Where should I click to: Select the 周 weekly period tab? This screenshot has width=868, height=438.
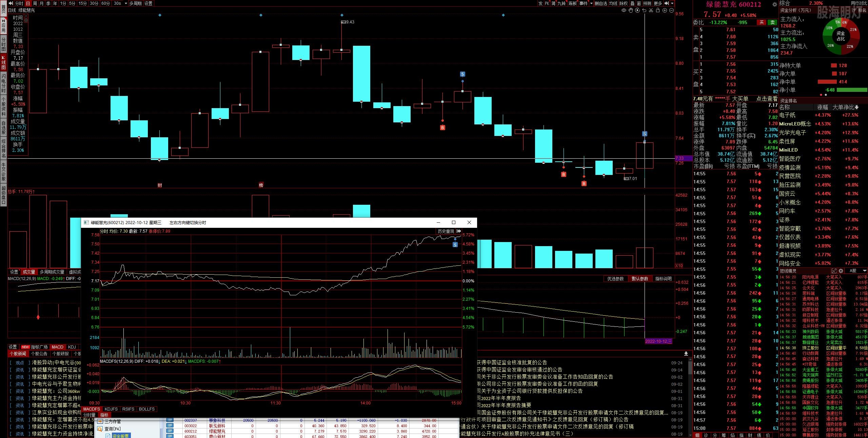(35, 3)
